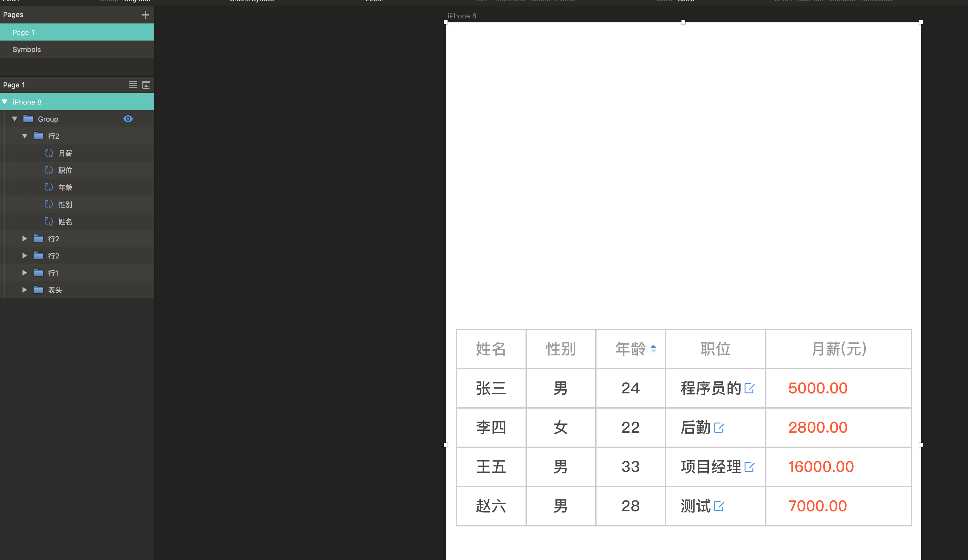The width and height of the screenshot is (968, 560).
Task: Click the edit icon next to 程序员的
Action: click(x=749, y=388)
